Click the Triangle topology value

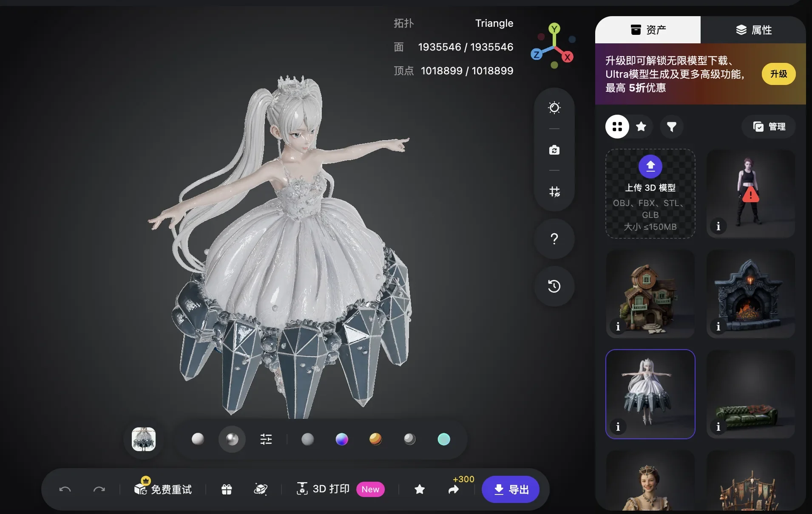pos(494,23)
